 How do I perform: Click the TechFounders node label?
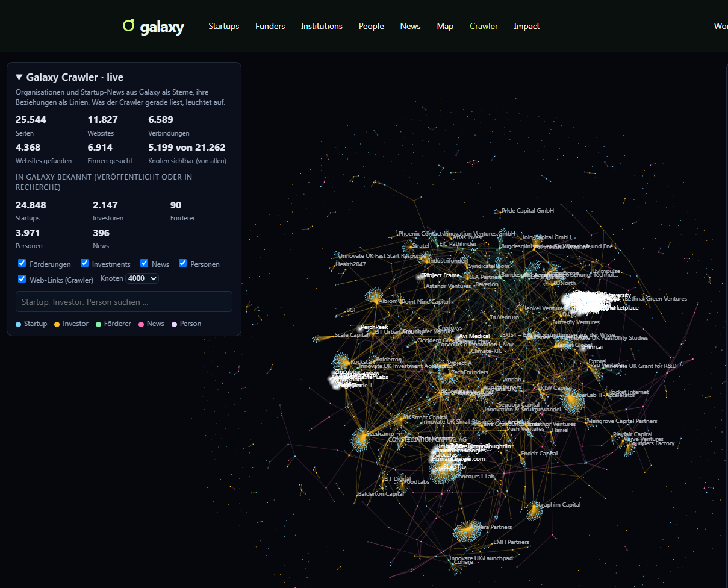click(470, 372)
